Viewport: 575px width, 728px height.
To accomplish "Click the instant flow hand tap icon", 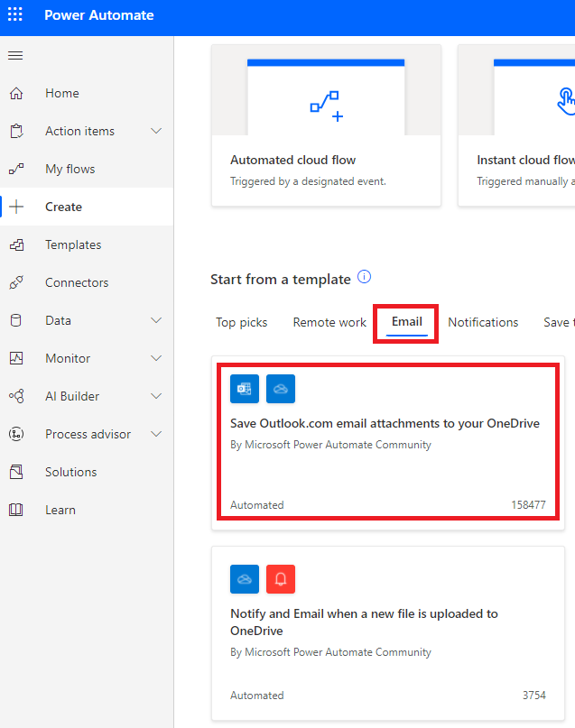I will point(566,101).
